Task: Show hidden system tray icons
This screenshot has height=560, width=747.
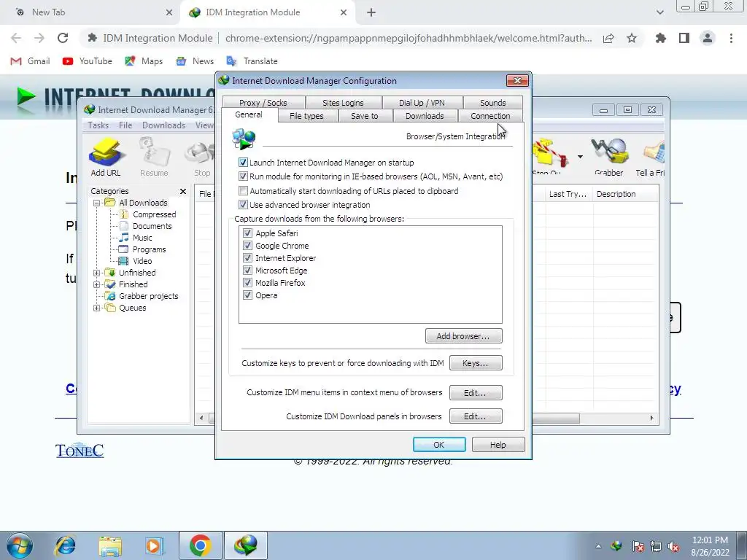Action: click(598, 546)
